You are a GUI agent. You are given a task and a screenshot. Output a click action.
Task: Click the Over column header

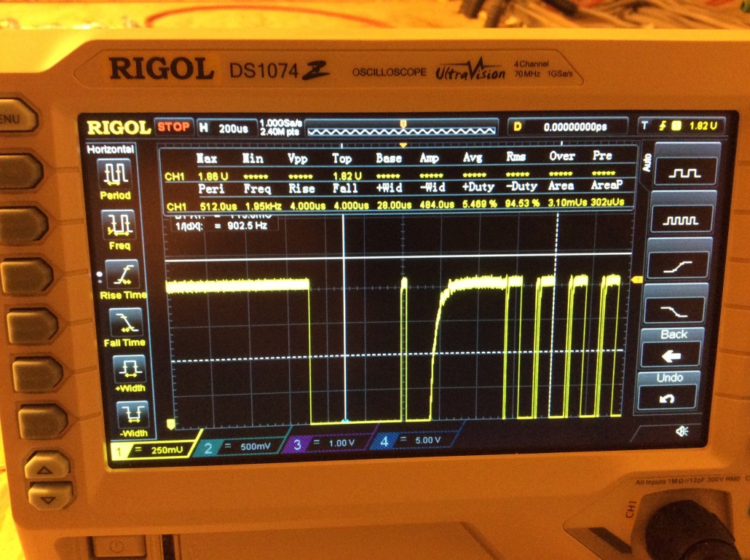(x=562, y=156)
